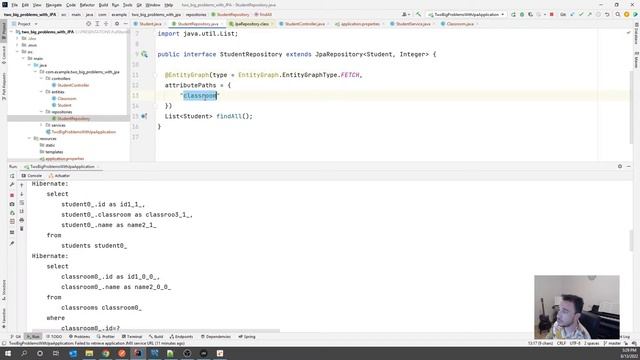Viewport: 640px width, 360px height.
Task: Collapse the java folder in project tree
Action: click(x=29, y=65)
